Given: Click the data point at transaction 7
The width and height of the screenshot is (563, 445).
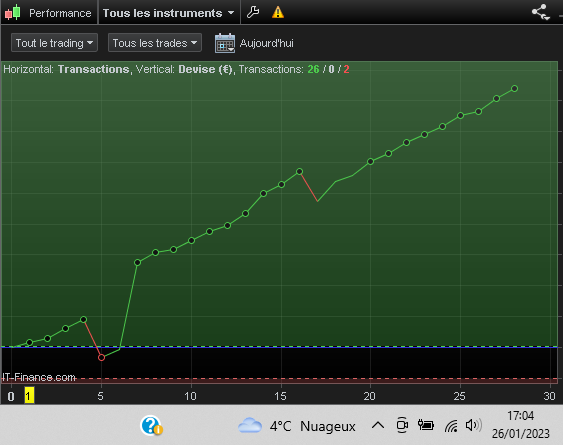Looking at the screenshot, I should 137,263.
